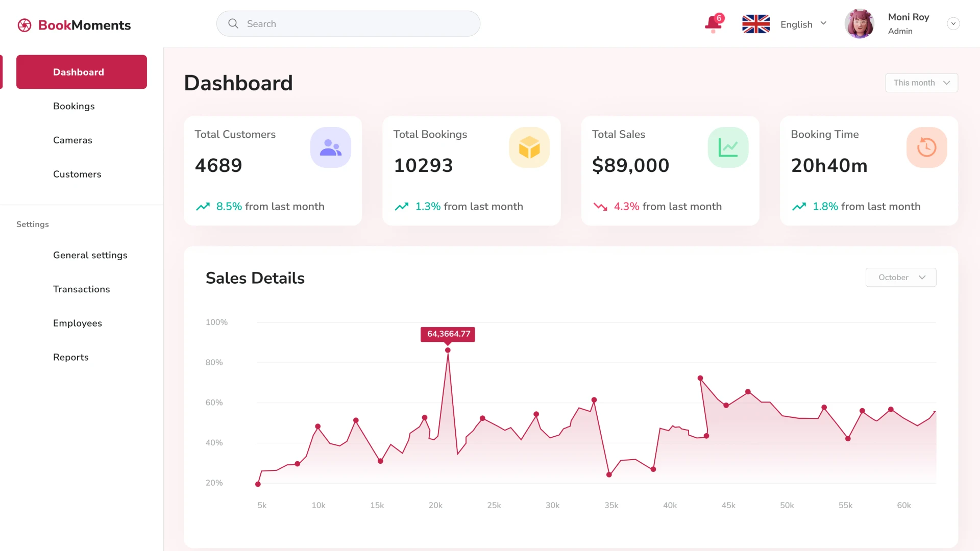Click the search magnifier icon
Image resolution: width=980 pixels, height=551 pixels.
point(233,23)
